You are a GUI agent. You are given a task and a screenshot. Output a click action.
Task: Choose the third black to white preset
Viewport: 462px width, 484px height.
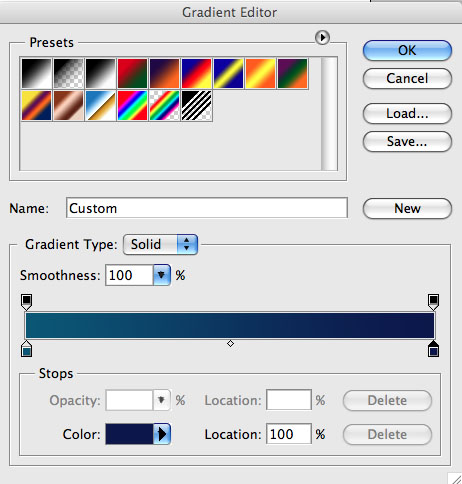[x=100, y=73]
